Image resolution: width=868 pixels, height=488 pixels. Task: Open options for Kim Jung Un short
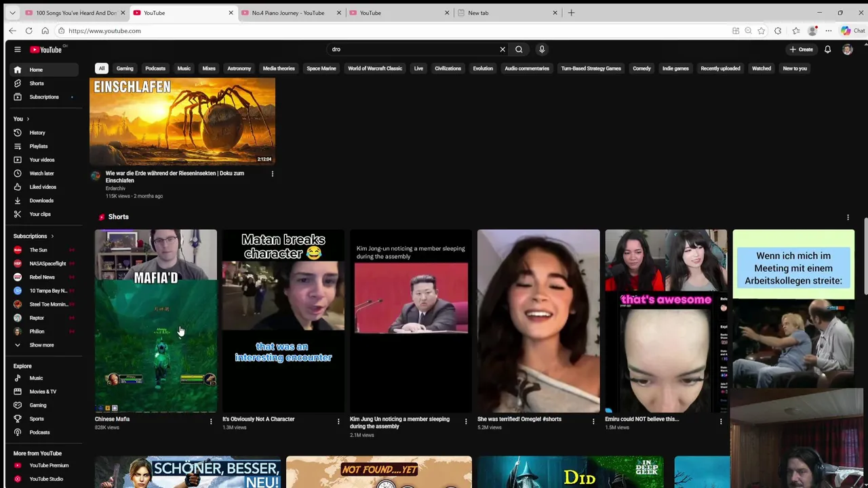pyautogui.click(x=466, y=422)
